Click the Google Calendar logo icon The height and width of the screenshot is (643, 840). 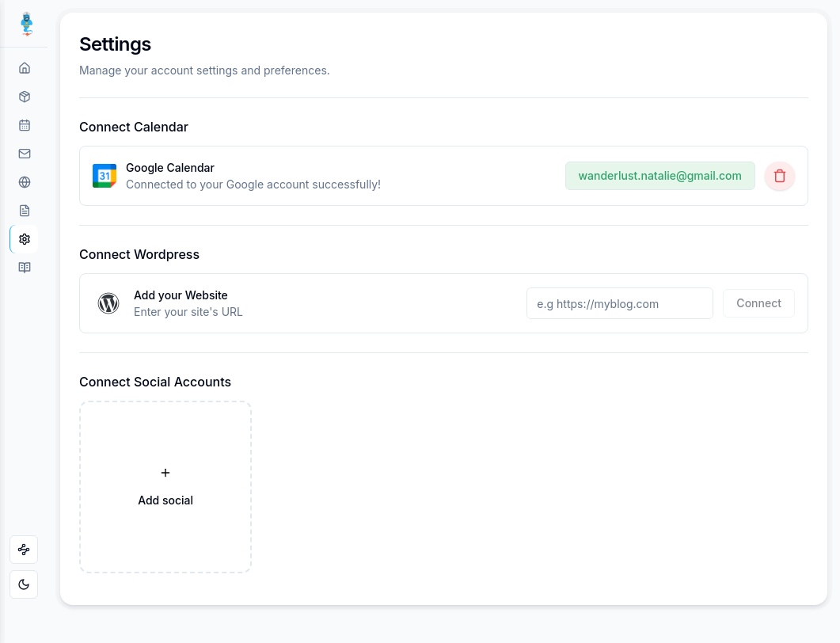[x=105, y=176]
